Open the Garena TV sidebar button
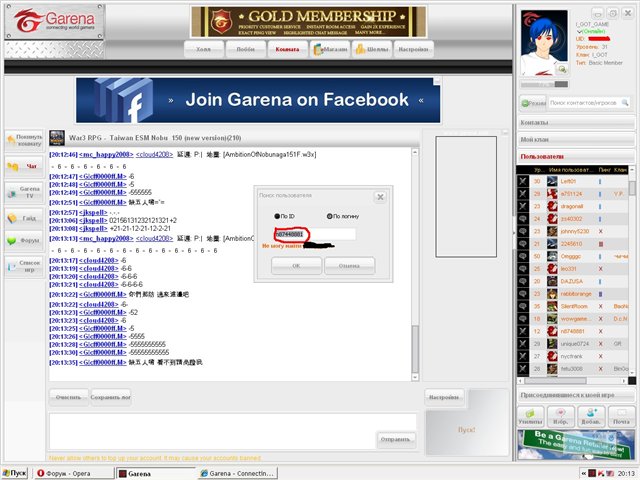This screenshot has height=480, width=640. (24, 192)
